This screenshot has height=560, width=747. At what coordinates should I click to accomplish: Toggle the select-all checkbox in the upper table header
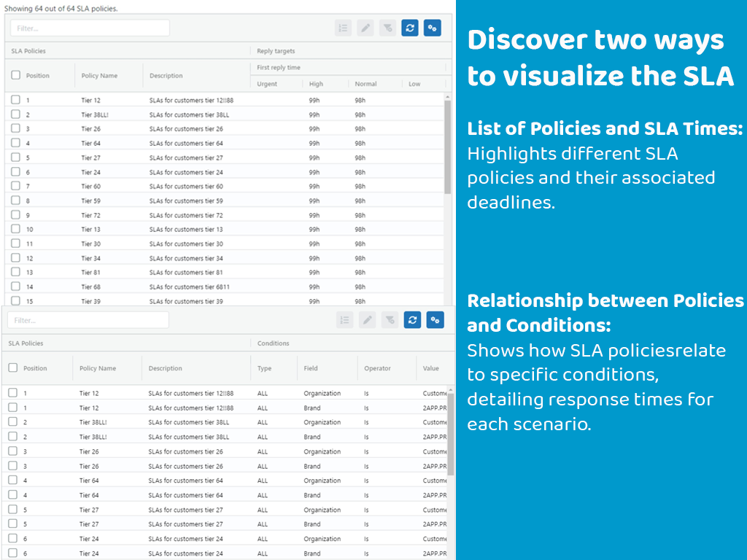click(16, 75)
